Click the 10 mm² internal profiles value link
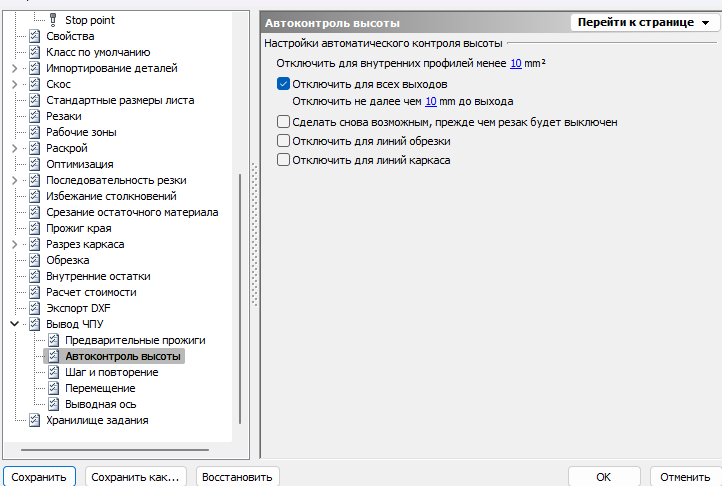 516,63
